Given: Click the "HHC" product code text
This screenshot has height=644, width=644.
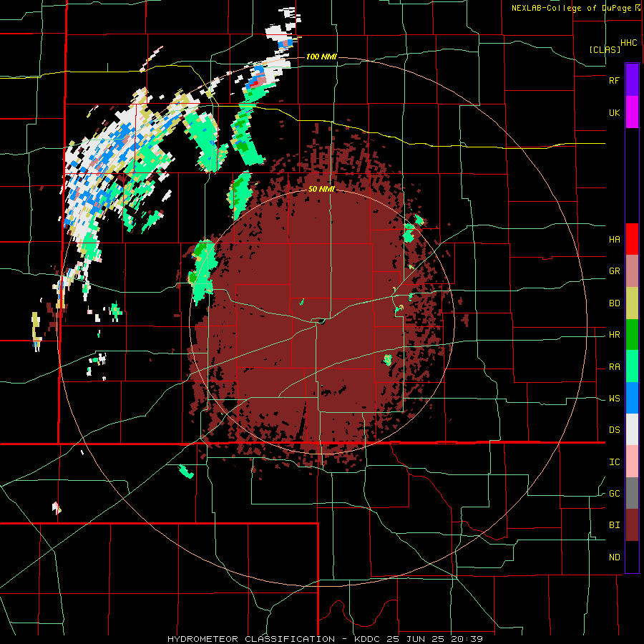Looking at the screenshot, I should 629,43.
